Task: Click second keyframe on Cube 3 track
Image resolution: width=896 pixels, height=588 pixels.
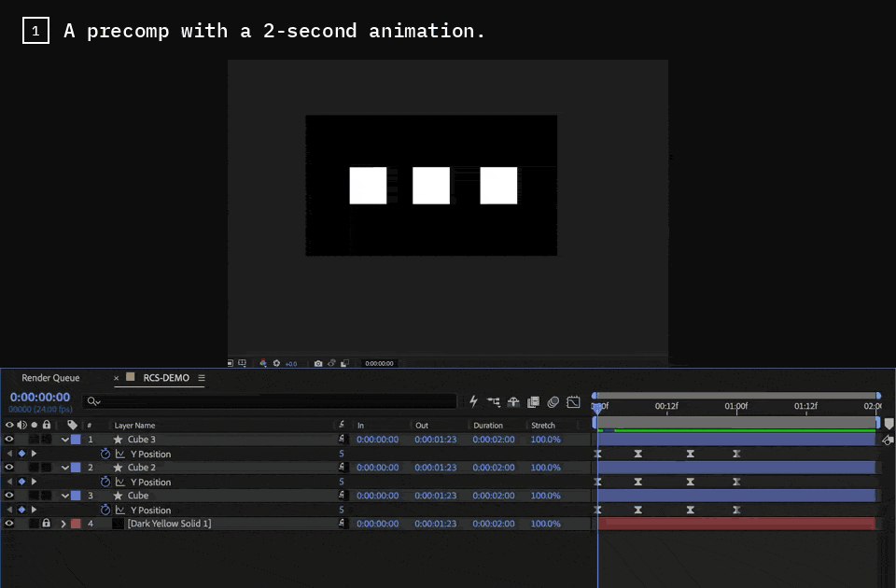Action: (637, 454)
